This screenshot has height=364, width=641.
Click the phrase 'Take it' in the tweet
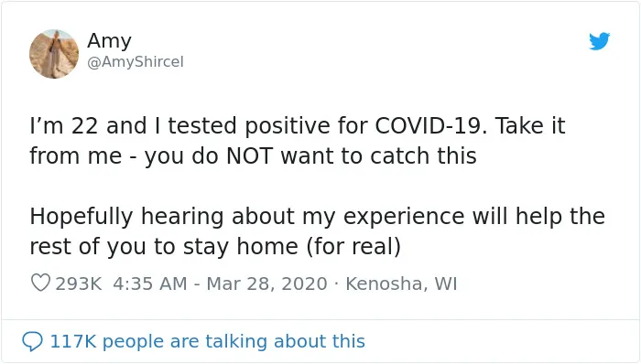tap(530, 125)
